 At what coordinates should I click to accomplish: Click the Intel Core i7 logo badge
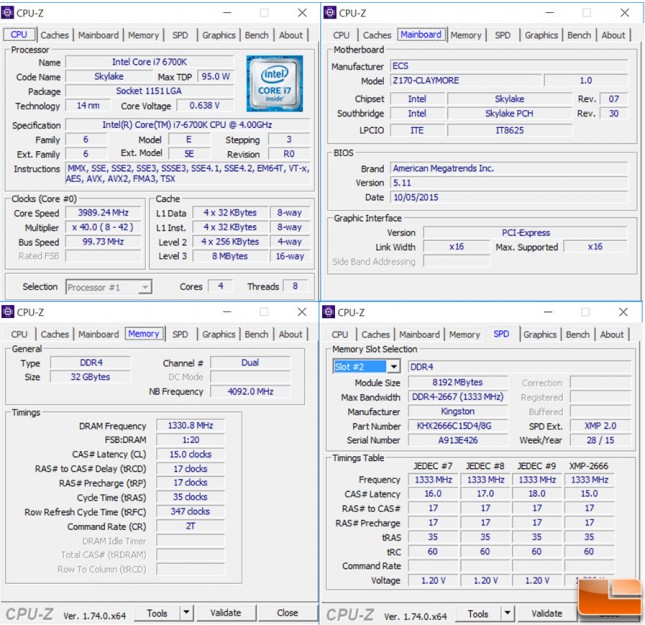tap(274, 84)
